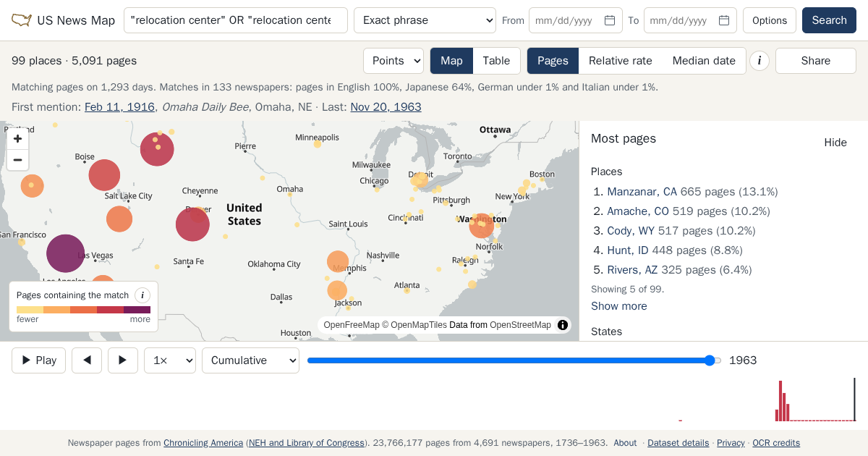Open the Options button
868x456 pixels.
[770, 20]
